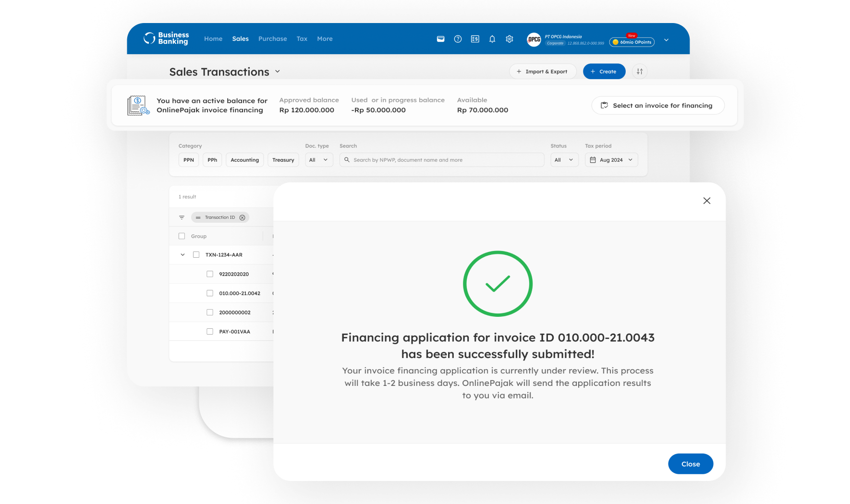Click the filter icon above the transaction list

coord(182,217)
